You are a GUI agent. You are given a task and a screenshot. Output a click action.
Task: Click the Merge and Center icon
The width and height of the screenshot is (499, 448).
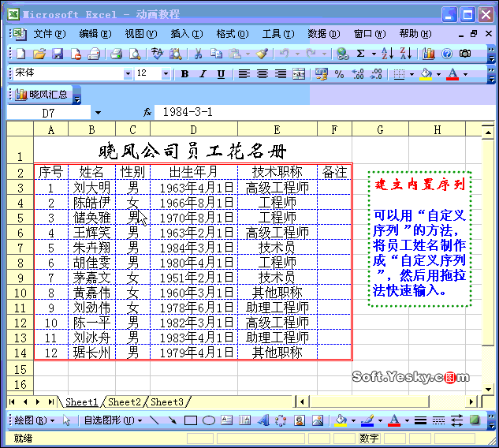(299, 74)
